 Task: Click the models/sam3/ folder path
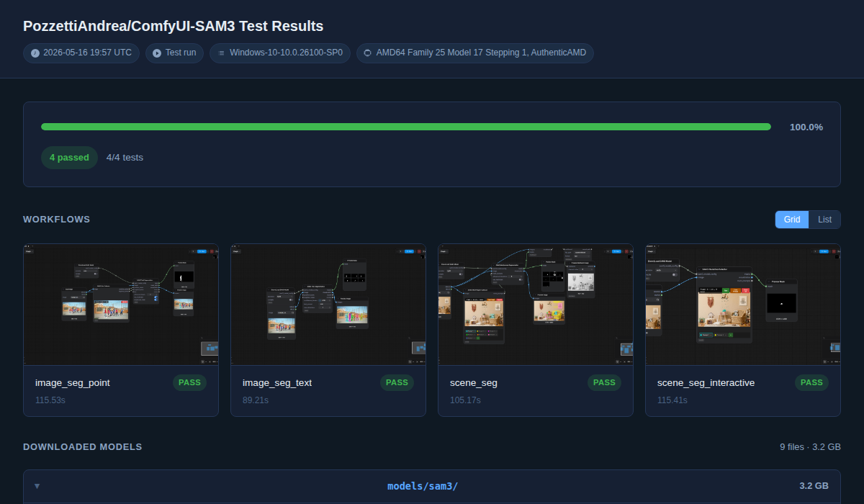pos(423,486)
